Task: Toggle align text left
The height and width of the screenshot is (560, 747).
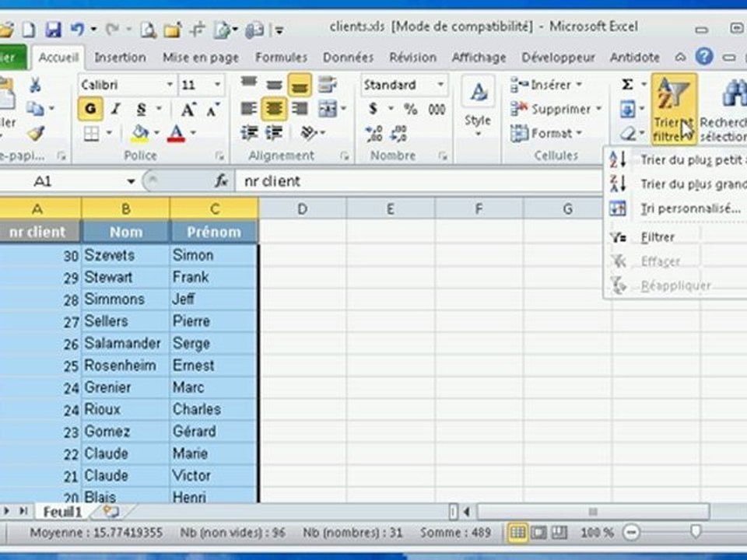Action: [249, 109]
